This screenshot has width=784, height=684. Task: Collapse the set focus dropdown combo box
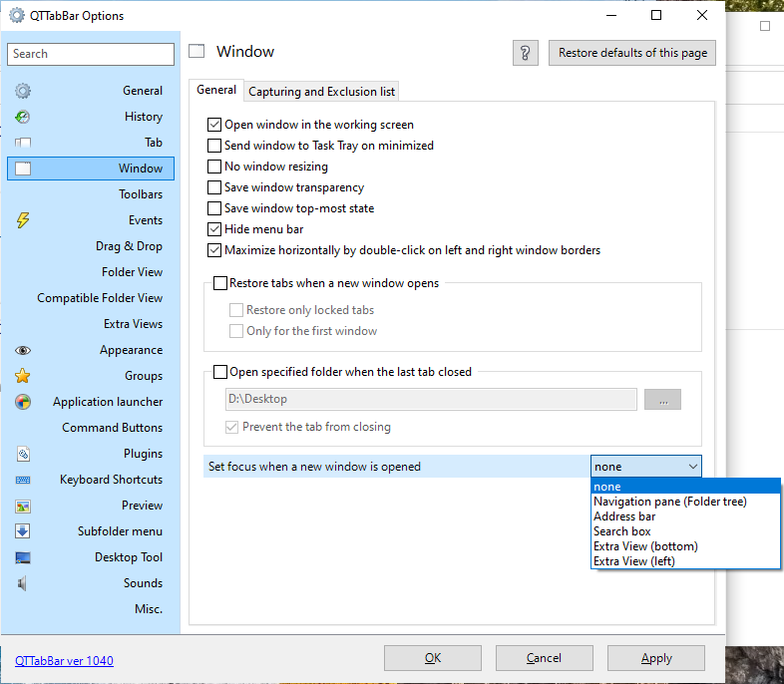(646, 467)
